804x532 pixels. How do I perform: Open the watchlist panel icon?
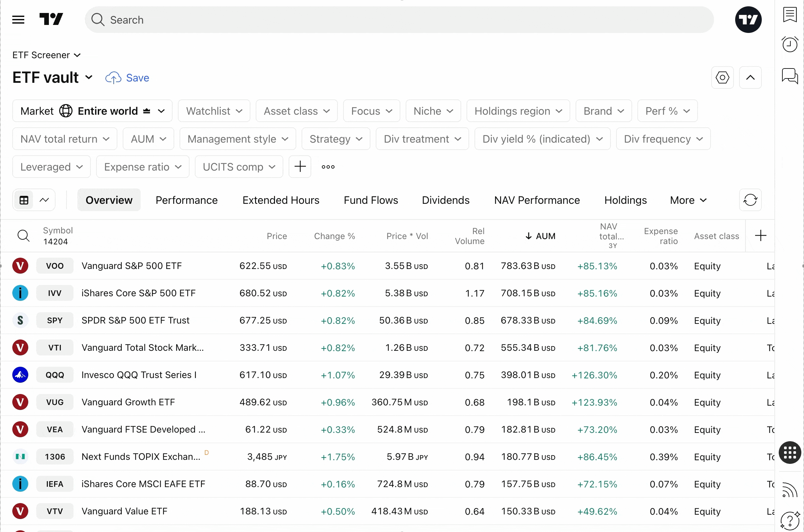(790, 15)
